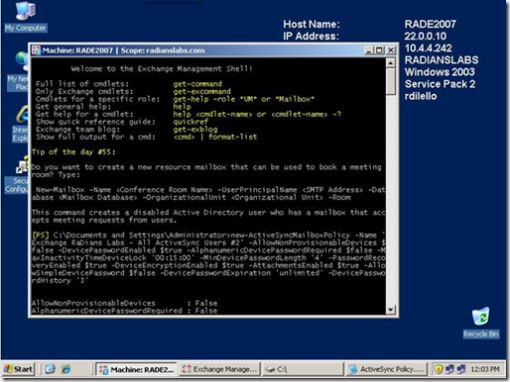Close the Exchange Management Shell window
The height and width of the screenshot is (382, 510).
point(391,50)
